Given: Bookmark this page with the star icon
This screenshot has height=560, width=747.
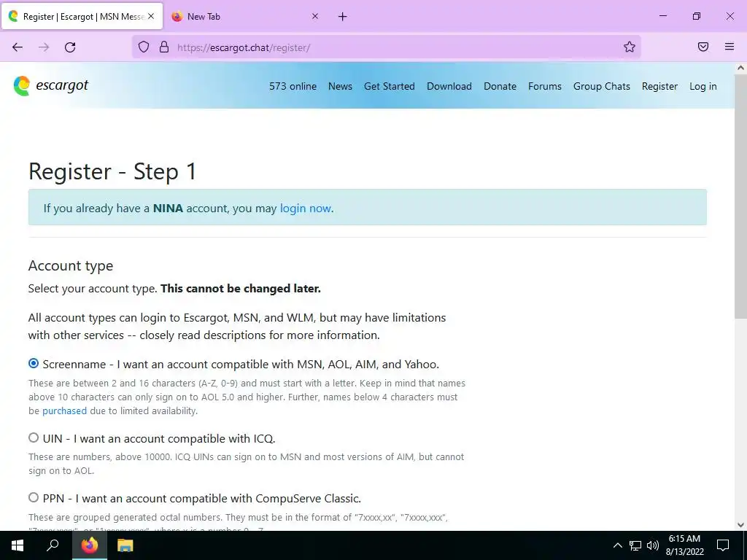Looking at the screenshot, I should (x=630, y=47).
